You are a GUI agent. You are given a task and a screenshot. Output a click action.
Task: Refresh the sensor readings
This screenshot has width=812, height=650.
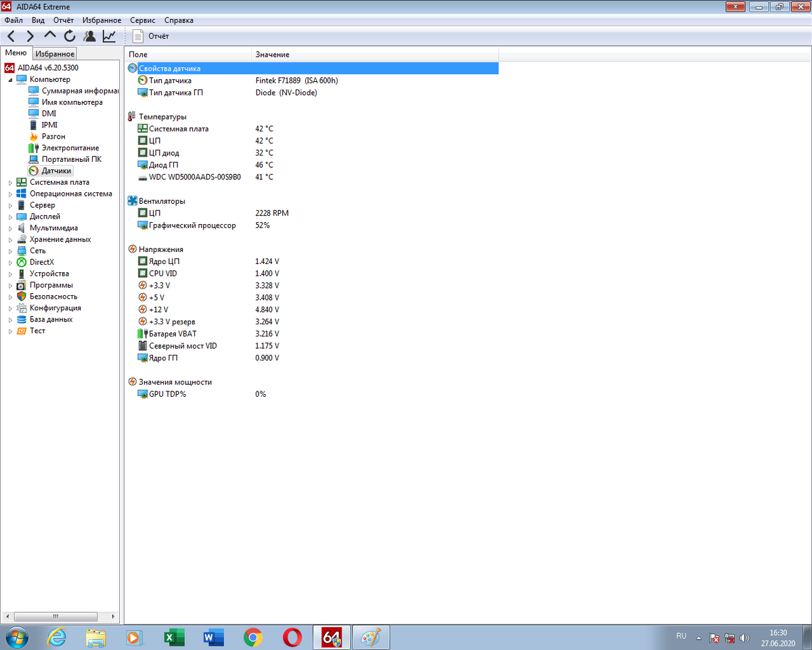tap(70, 36)
